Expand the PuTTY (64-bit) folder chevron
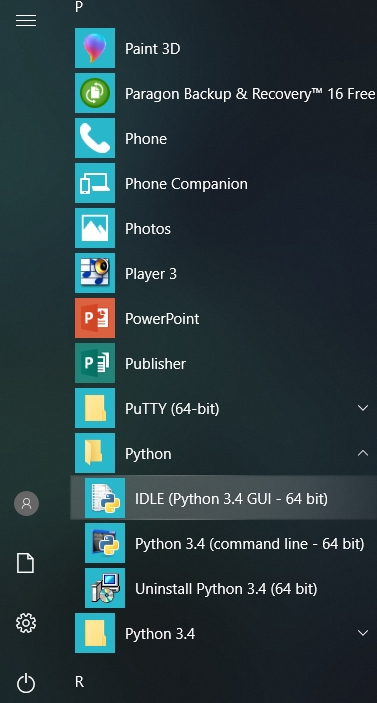Image resolution: width=377 pixels, height=703 pixels. tap(363, 408)
